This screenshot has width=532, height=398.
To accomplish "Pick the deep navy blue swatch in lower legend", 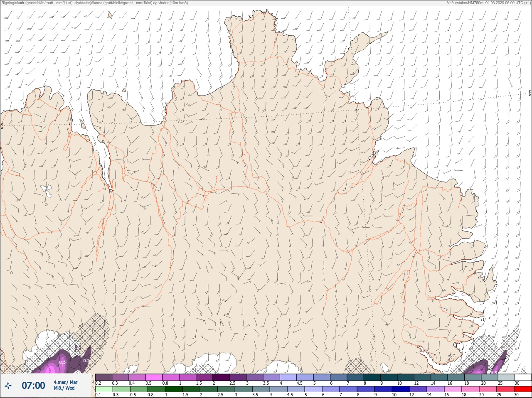I will pos(401,389).
